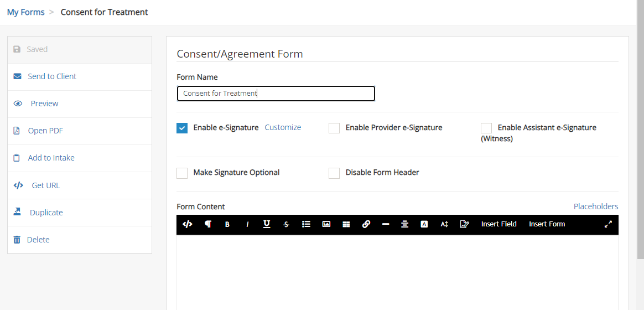Image resolution: width=644 pixels, height=310 pixels.
Task: Open text alignment options in editor
Action: pos(404,224)
